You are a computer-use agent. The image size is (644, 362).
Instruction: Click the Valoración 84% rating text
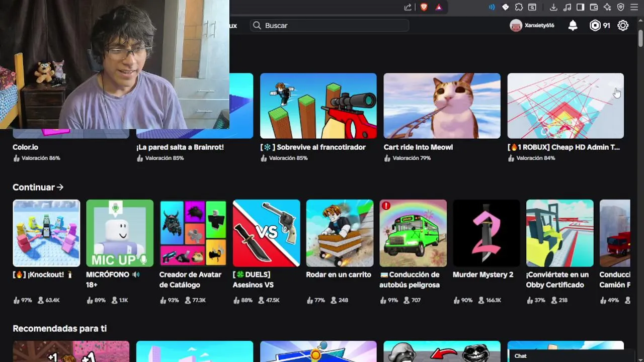click(x=536, y=158)
